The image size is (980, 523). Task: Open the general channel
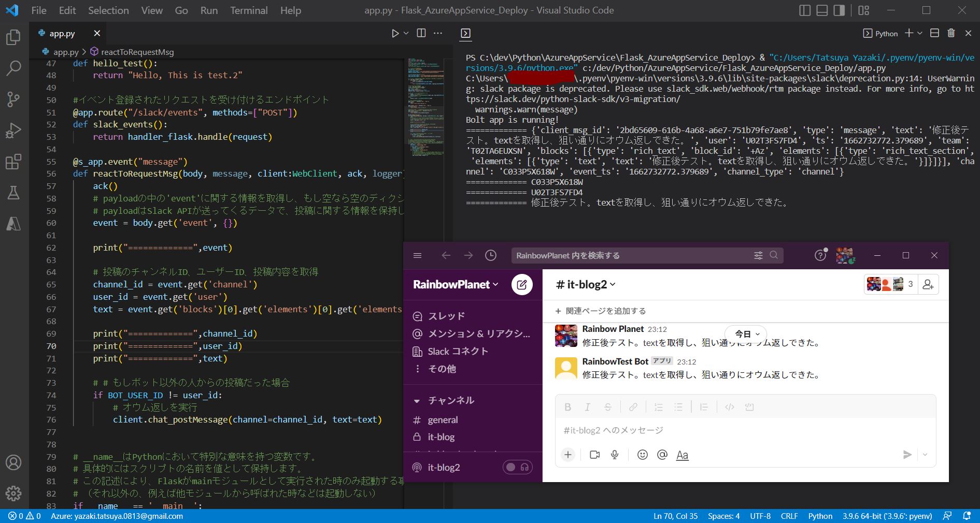[443, 420]
